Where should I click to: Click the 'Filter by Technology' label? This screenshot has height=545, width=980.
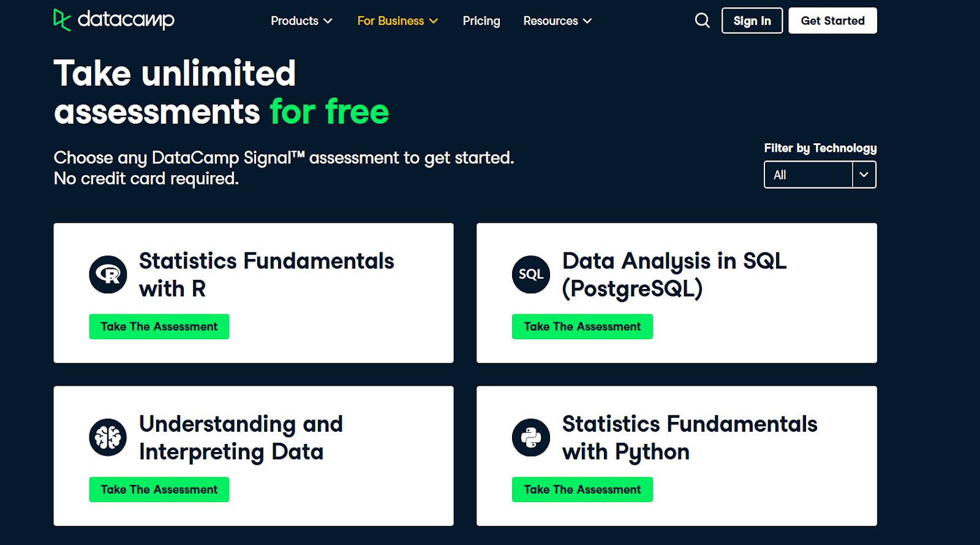click(x=820, y=148)
